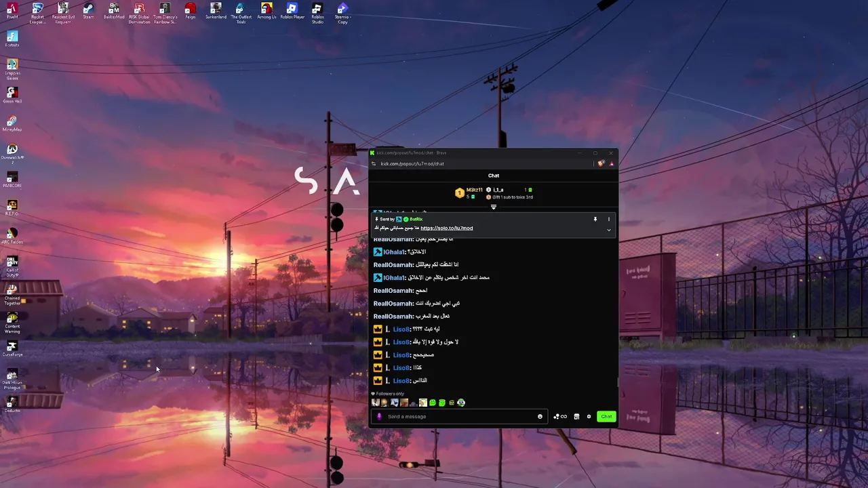Image resolution: width=868 pixels, height=488 pixels.
Task: Unpin the pinned BotRix message
Action: (x=595, y=219)
